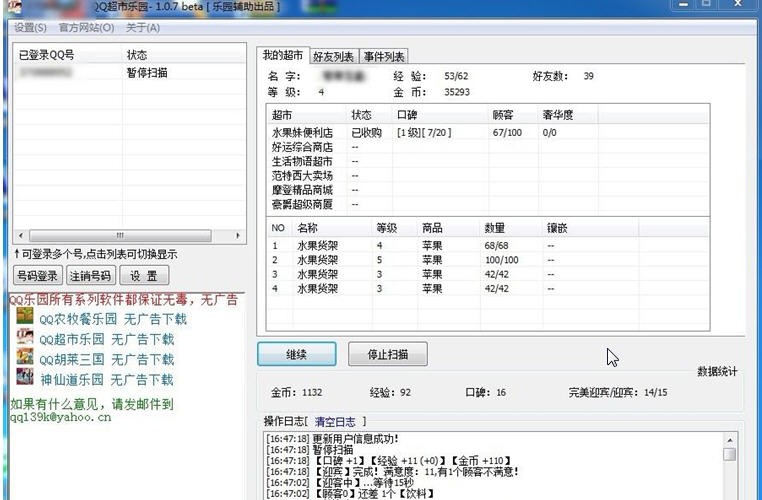
Task: Click the 【迎宾】完成 log line
Action: 392,472
